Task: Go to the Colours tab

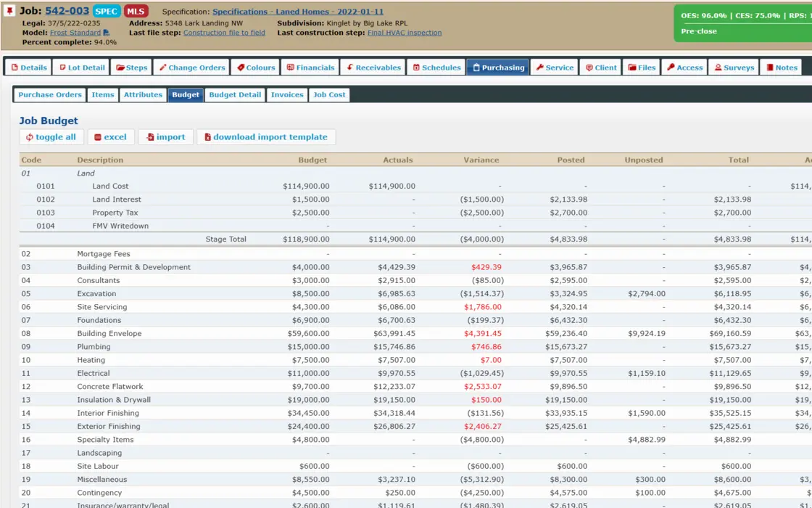Action: 256,67
